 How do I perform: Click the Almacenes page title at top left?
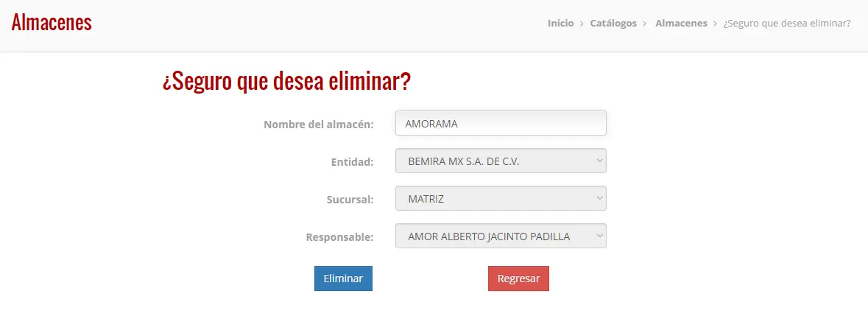click(52, 23)
